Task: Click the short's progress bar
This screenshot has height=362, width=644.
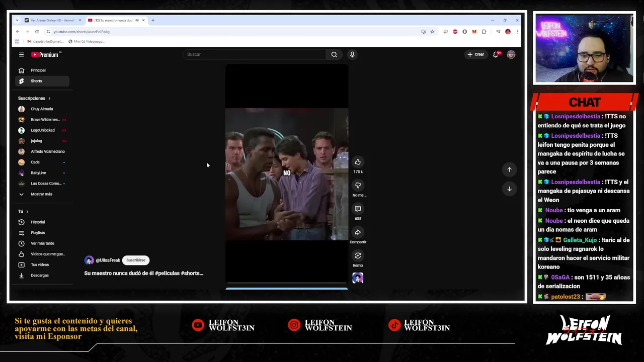Action: [x=286, y=283]
